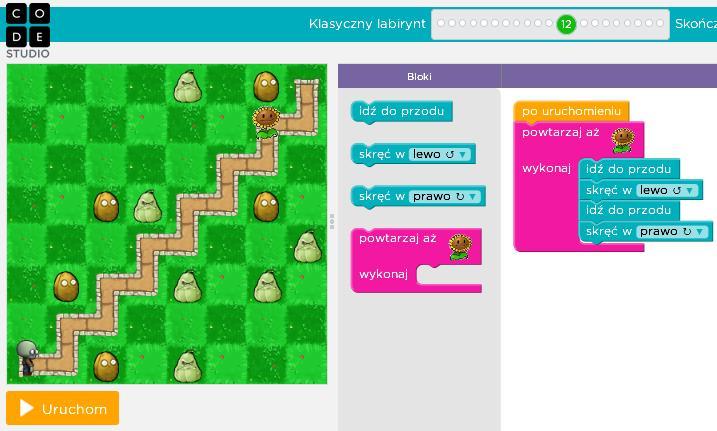Click the zombie character in the maze
The height and width of the screenshot is (431, 717).
(x=27, y=357)
